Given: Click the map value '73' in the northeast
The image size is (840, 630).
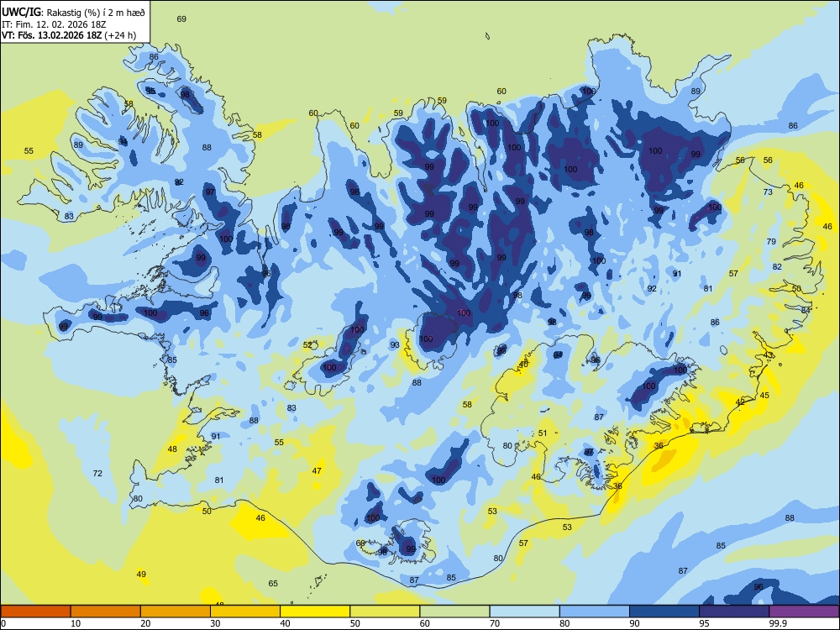Looking at the screenshot, I should pos(768,192).
